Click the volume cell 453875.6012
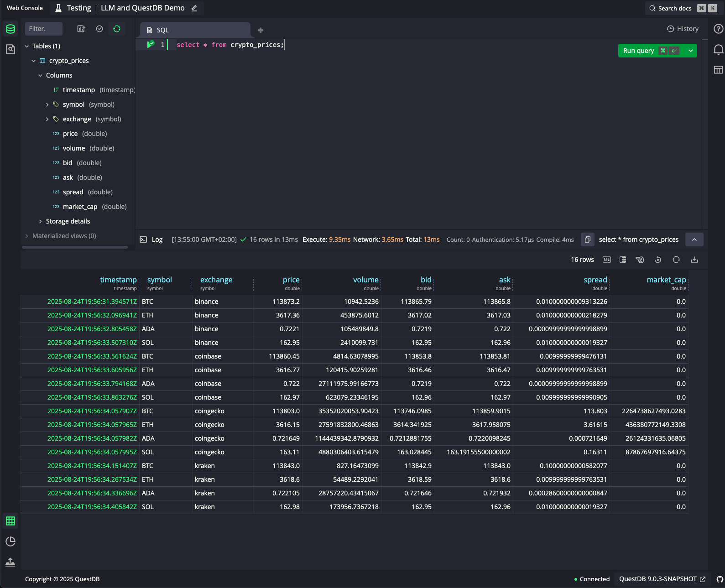Screen dimensions: 725x588 click(342, 315)
